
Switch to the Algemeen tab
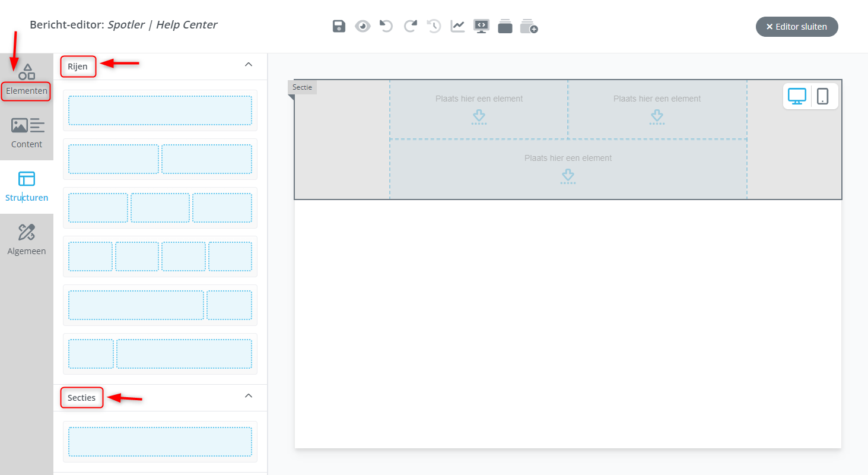27,240
